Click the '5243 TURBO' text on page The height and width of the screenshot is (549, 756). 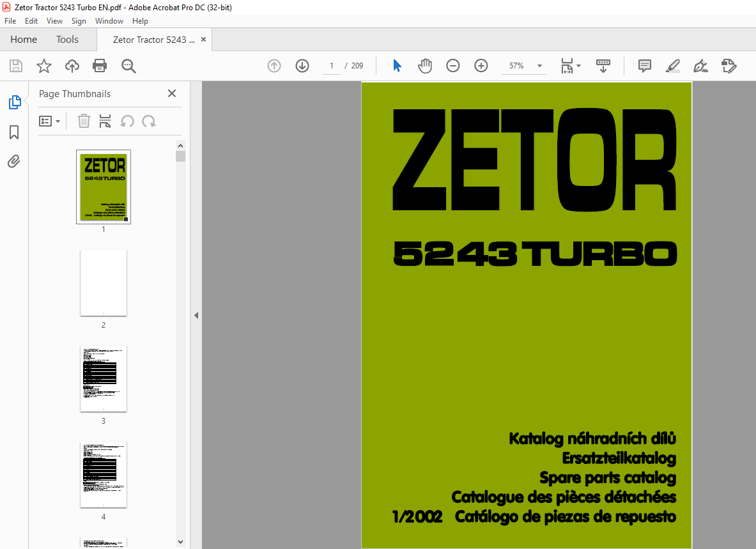pos(535,254)
